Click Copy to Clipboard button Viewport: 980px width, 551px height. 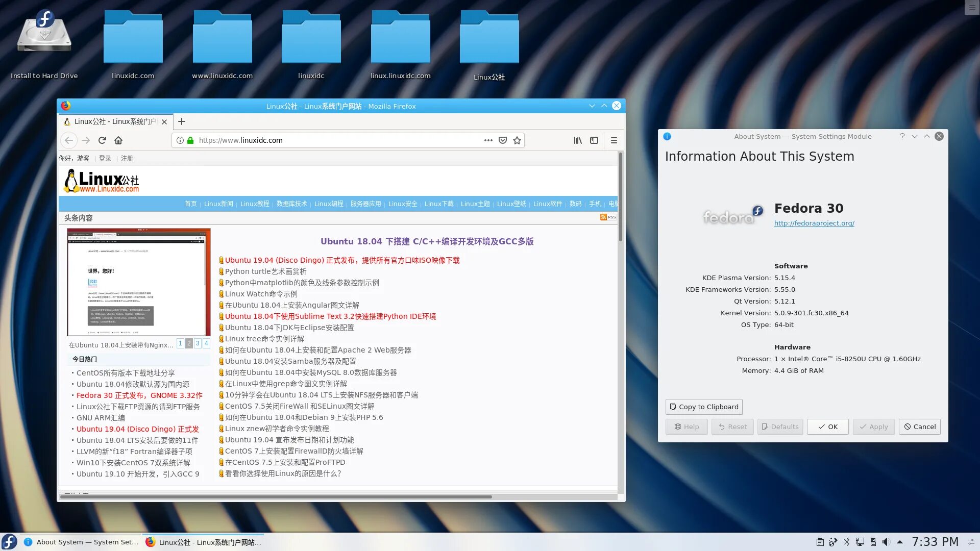point(704,407)
